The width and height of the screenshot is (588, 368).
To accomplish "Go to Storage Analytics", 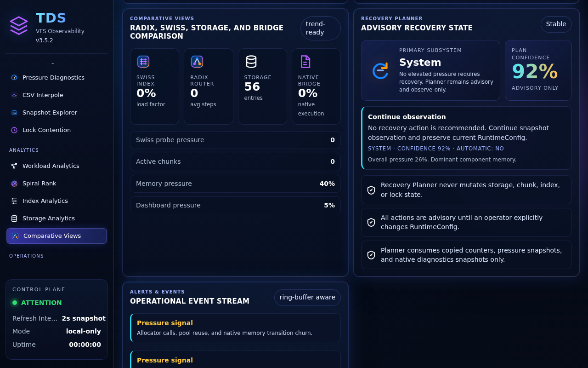I will tap(57, 218).
